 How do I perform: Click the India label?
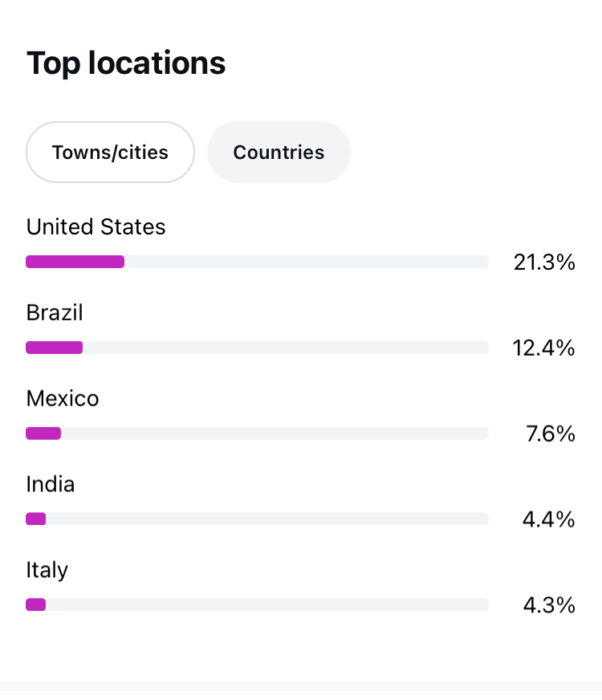51,484
